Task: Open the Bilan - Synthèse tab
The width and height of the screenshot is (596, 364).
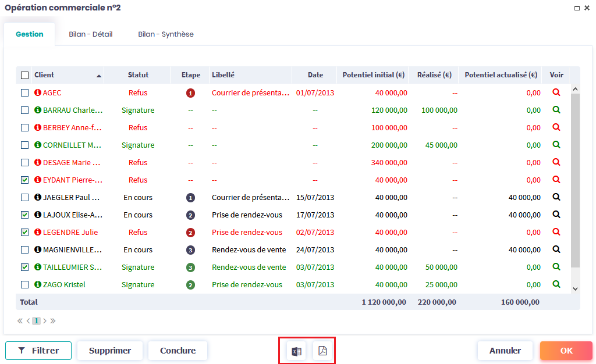Action: (165, 34)
